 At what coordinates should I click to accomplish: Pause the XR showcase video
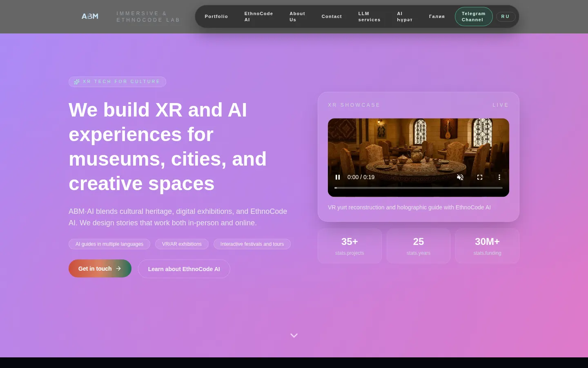[x=338, y=177]
